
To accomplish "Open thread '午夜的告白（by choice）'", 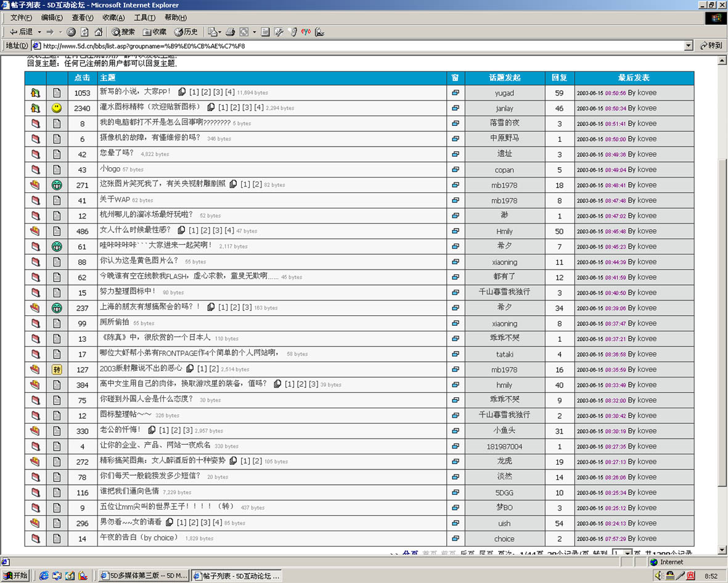I will pyautogui.click(x=139, y=538).
